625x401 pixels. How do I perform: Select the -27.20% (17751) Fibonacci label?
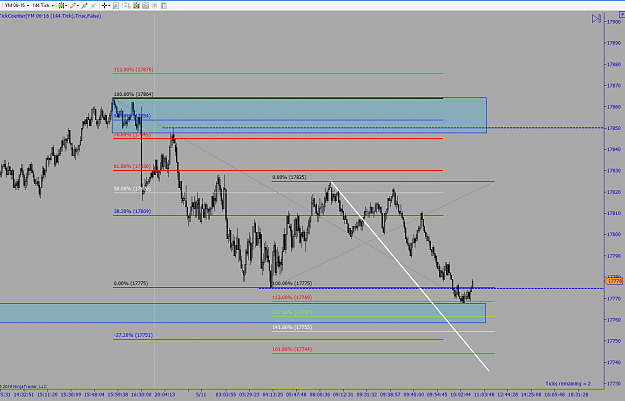pyautogui.click(x=133, y=335)
